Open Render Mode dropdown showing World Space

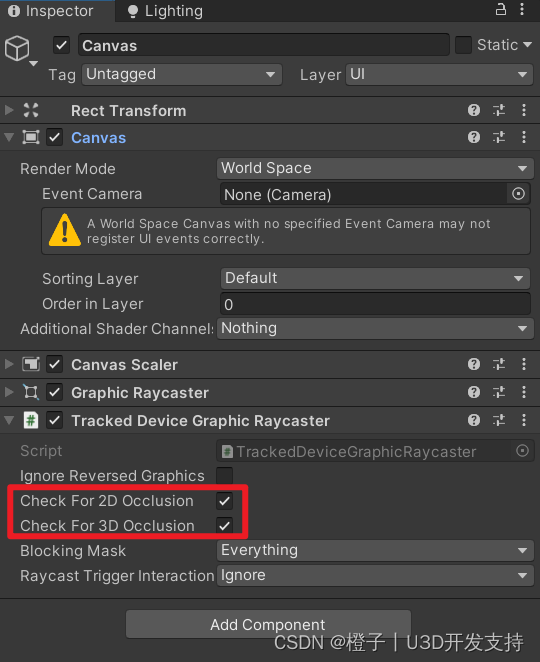point(375,168)
